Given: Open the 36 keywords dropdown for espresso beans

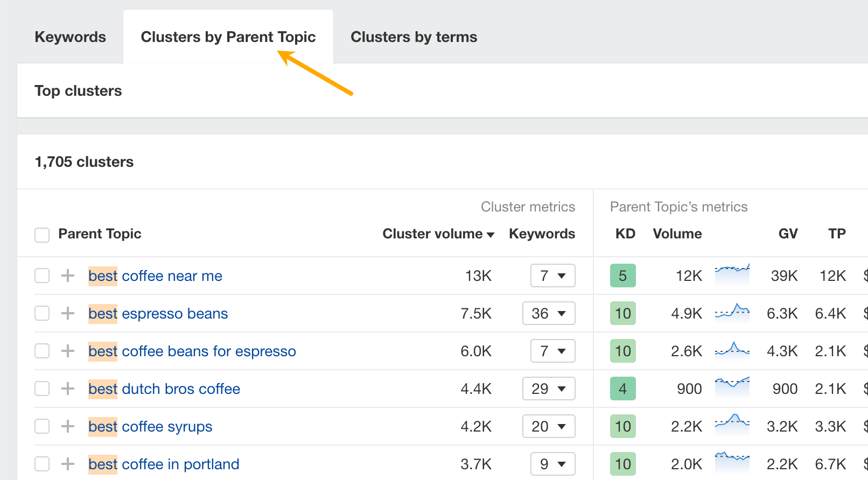Looking at the screenshot, I should (548, 314).
